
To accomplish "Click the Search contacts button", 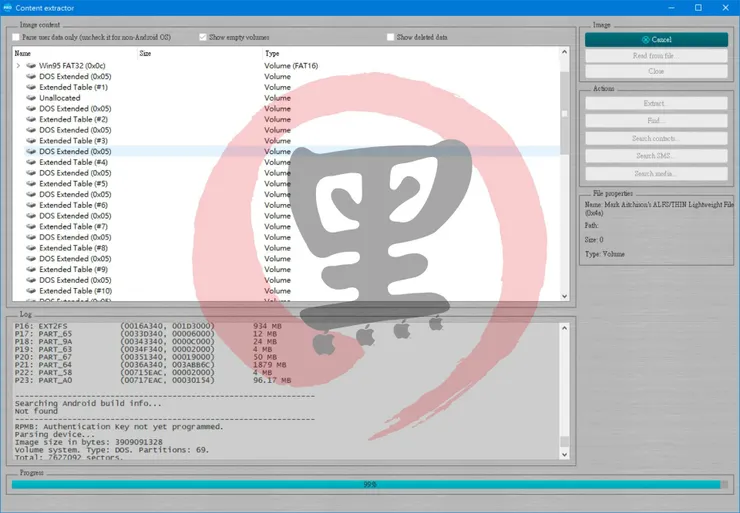I will (656, 138).
